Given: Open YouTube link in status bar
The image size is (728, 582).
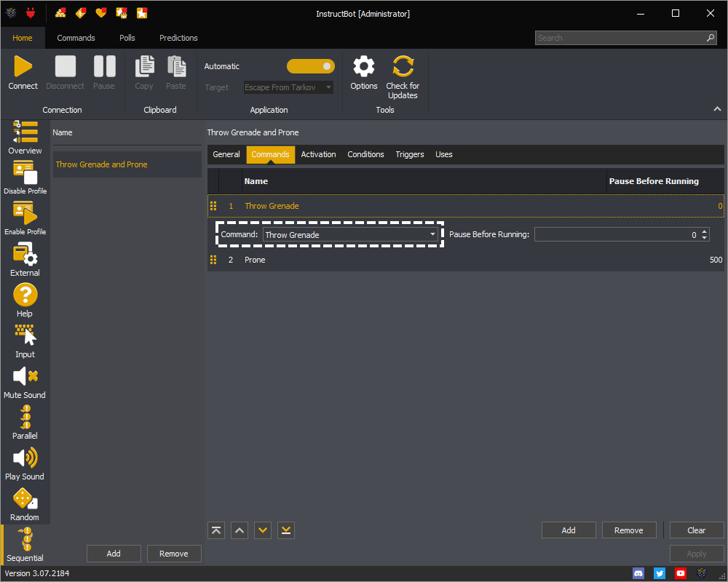Looking at the screenshot, I should coord(680,573).
